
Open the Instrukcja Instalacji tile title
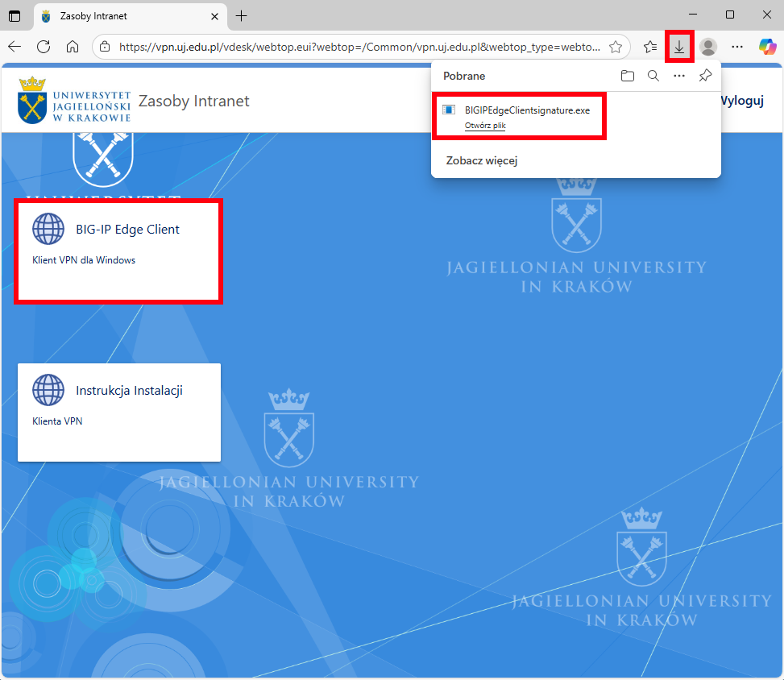129,390
